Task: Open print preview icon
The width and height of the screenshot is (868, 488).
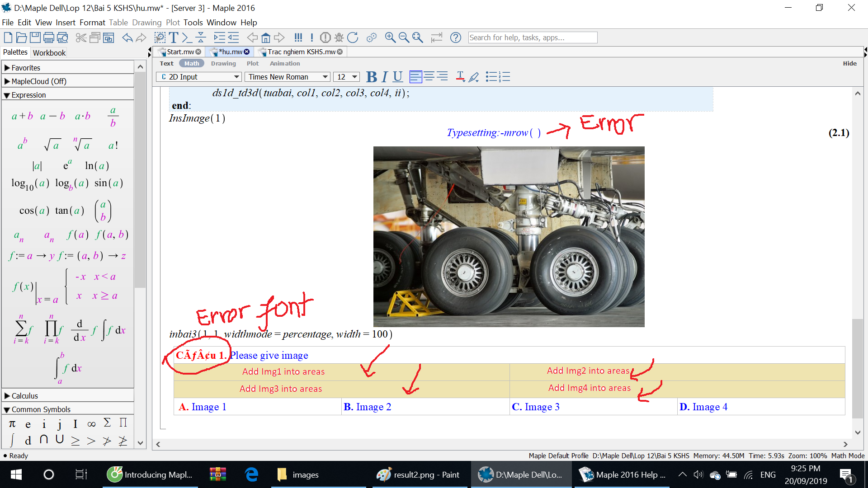Action: click(x=62, y=38)
